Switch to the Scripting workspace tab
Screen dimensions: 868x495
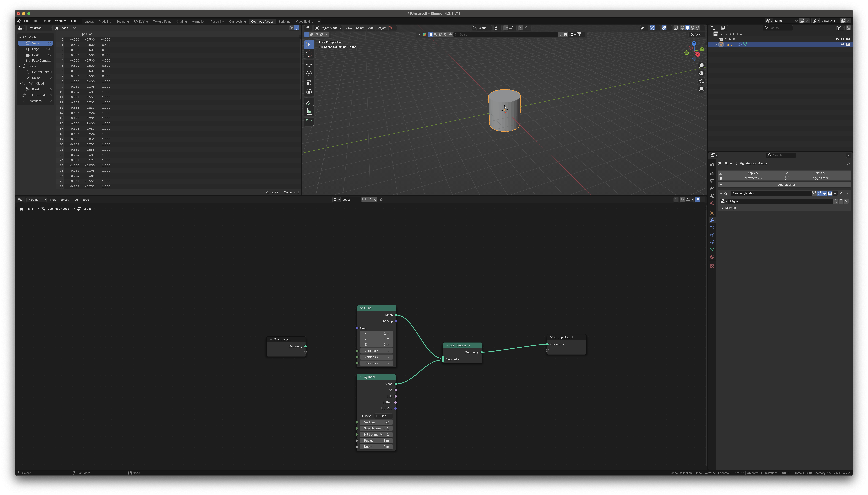[x=285, y=21]
